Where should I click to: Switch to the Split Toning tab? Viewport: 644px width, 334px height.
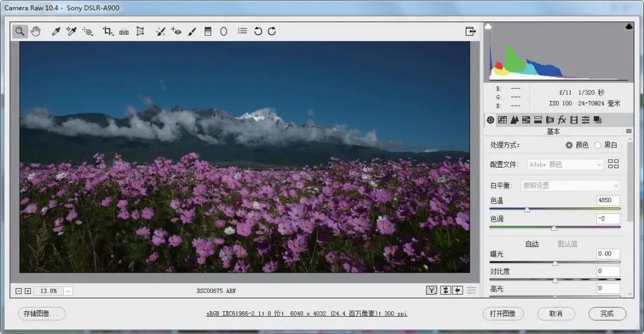(x=538, y=120)
